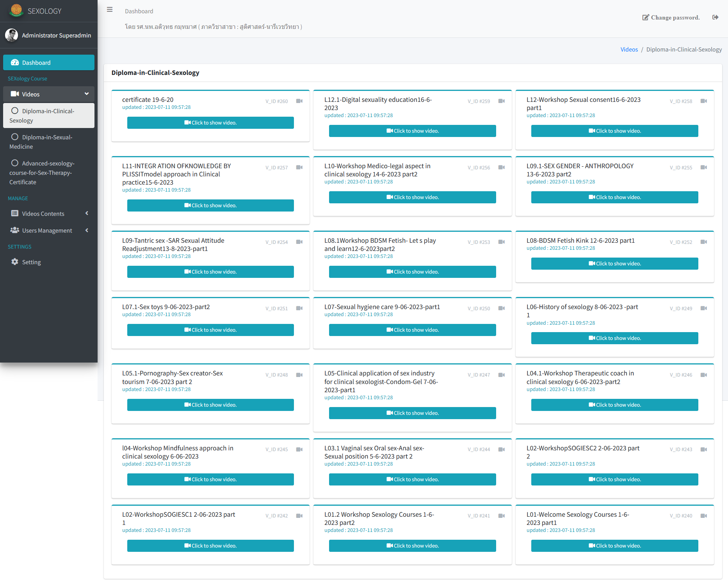Show video for L07.1-Sex toys part2
The width and height of the screenshot is (728, 585).
click(x=210, y=330)
